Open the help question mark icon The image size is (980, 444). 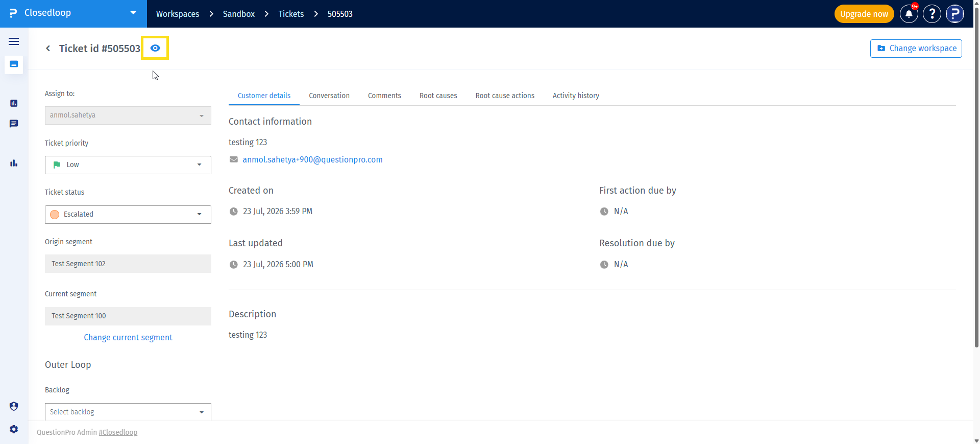point(932,14)
